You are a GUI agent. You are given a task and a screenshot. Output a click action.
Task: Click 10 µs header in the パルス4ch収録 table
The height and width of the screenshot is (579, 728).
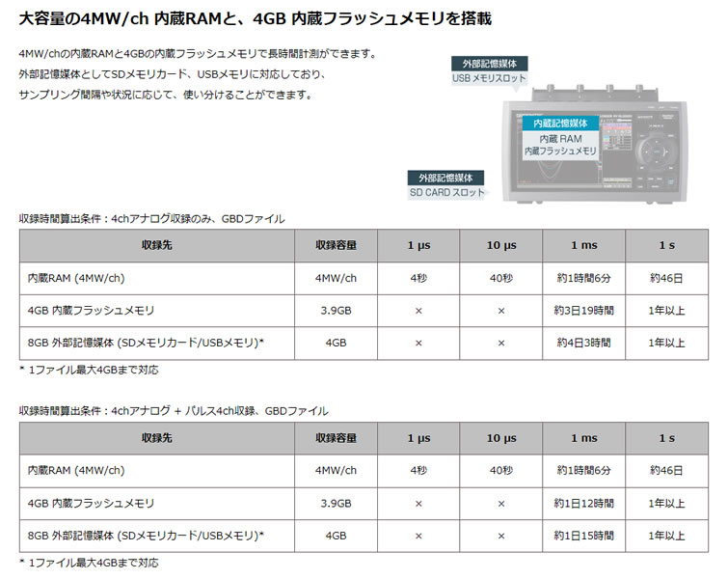[501, 438]
